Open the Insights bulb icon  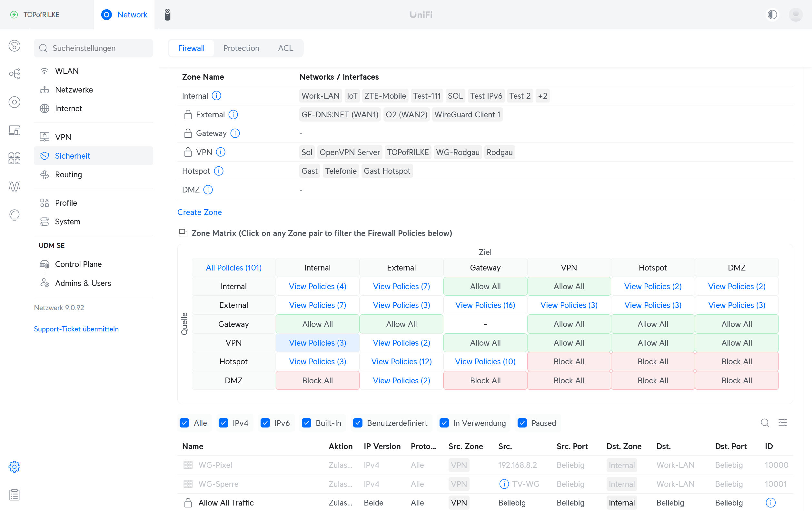14,215
